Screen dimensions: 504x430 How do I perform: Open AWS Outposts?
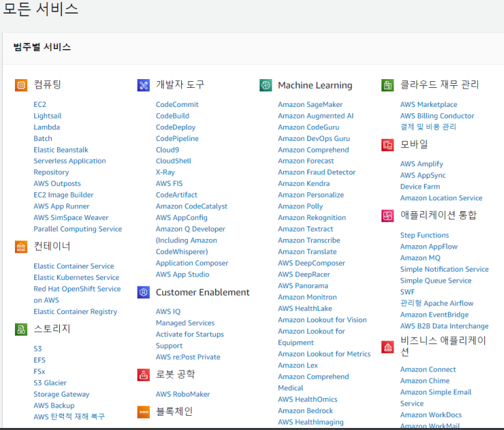point(57,183)
